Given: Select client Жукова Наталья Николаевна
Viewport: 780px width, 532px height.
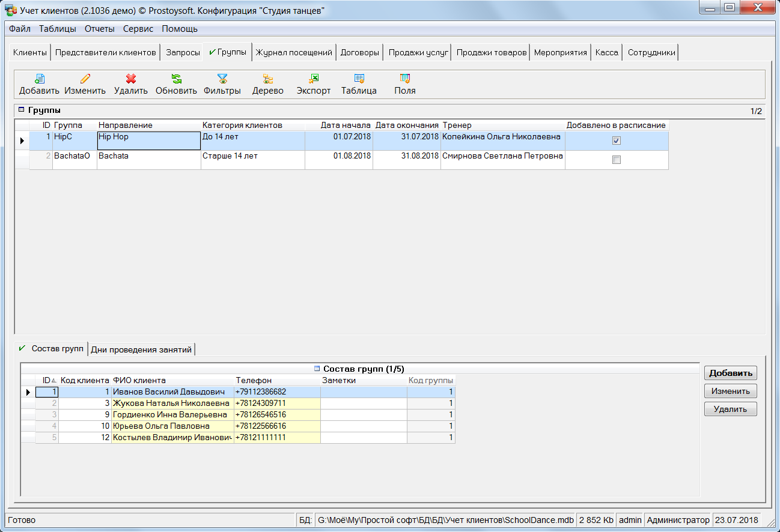Looking at the screenshot, I should click(x=173, y=404).
